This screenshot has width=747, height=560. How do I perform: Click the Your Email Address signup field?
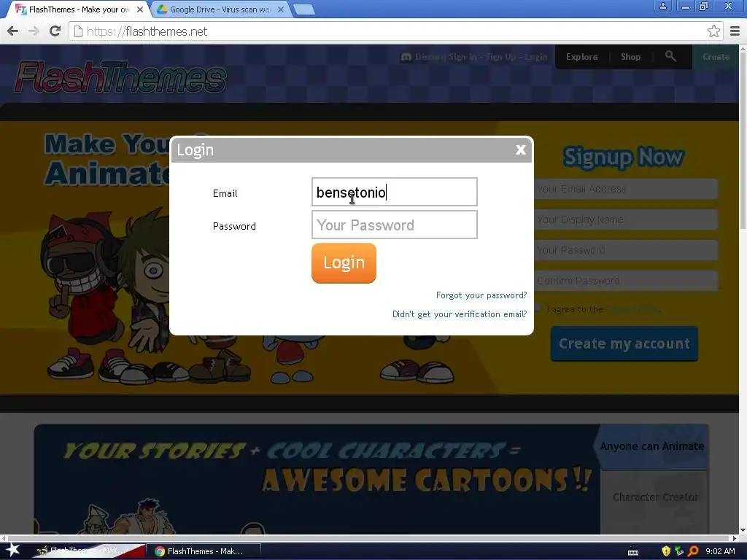[626, 189]
